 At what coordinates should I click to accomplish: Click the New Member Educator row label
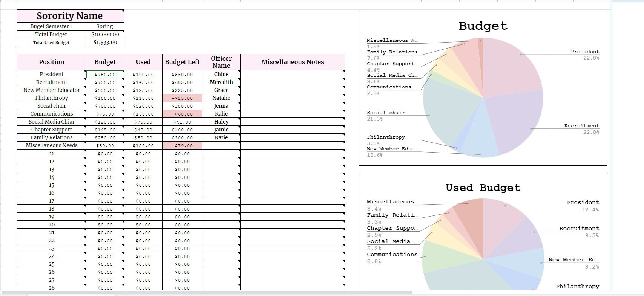pyautogui.click(x=52, y=90)
